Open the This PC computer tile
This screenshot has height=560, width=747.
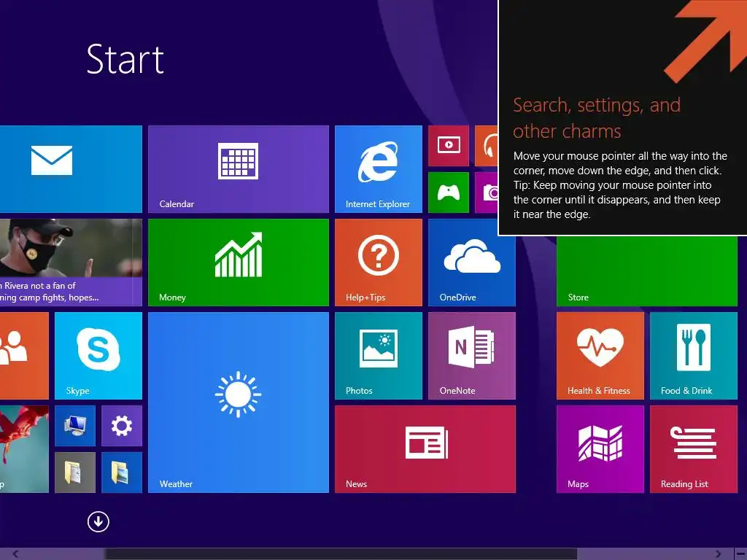click(75, 426)
